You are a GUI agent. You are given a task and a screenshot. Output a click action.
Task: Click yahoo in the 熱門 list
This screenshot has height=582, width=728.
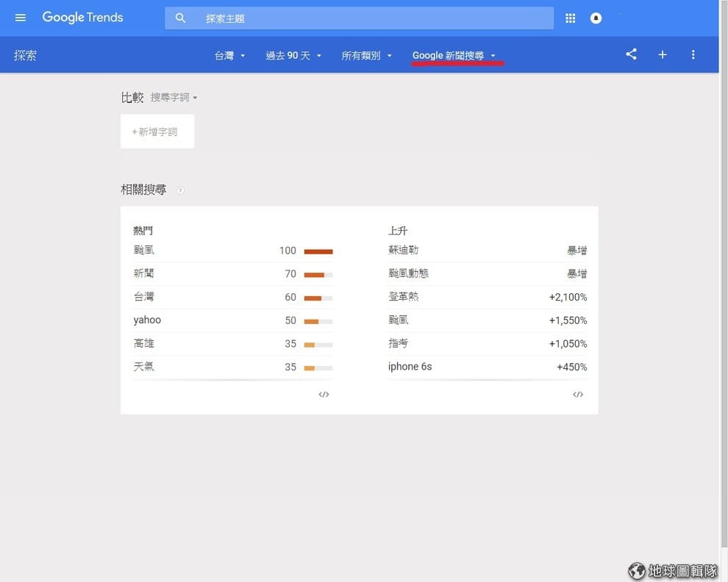click(147, 320)
